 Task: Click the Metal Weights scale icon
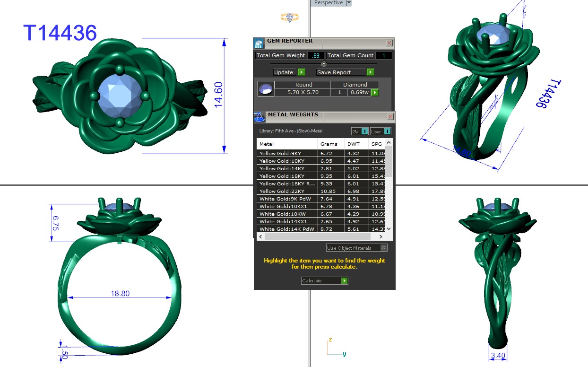259,117
